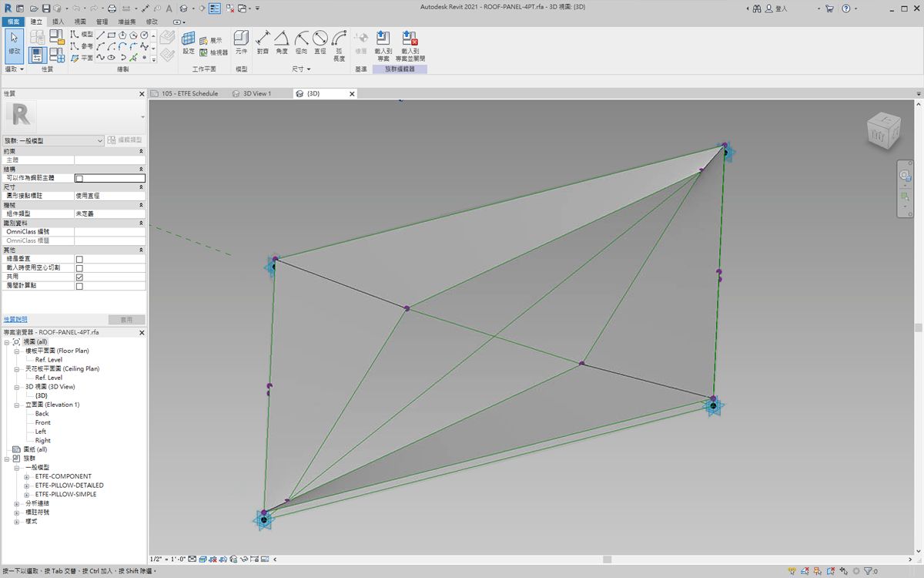924x578 pixels.
Task: Click the Open folder icon in quick access toolbar
Action: click(35, 8)
